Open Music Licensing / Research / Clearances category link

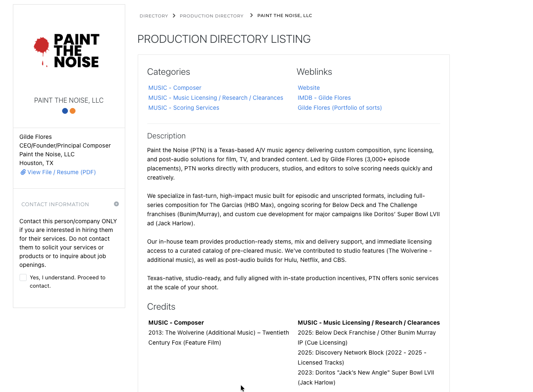[216, 98]
